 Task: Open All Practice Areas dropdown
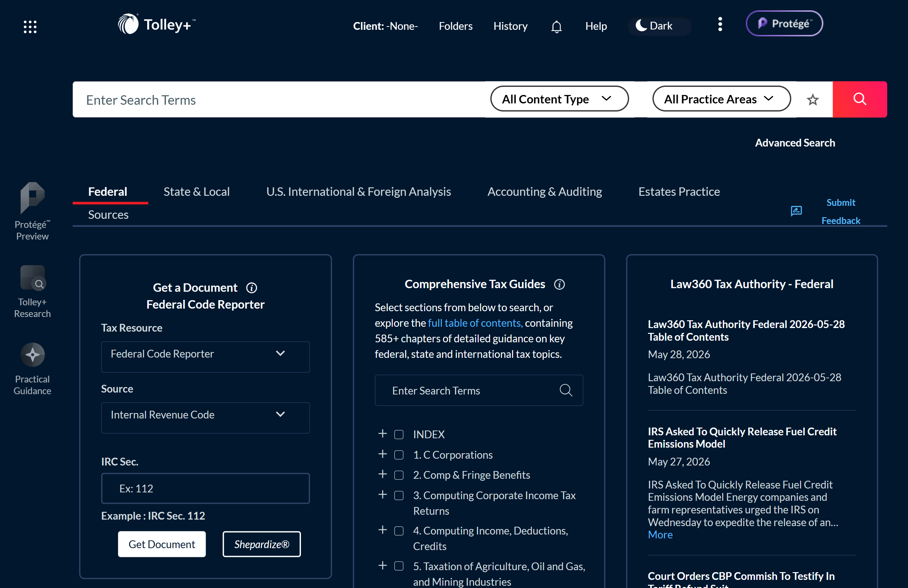click(x=722, y=99)
